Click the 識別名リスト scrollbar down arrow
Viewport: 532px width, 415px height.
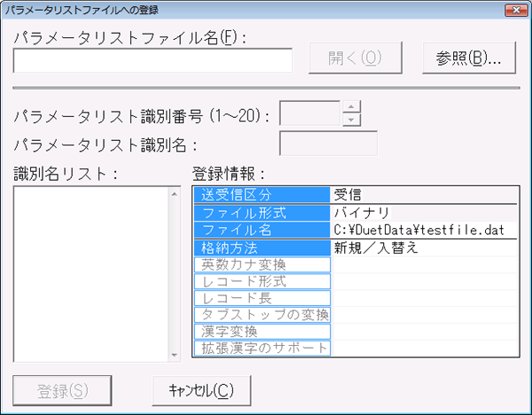(x=175, y=355)
